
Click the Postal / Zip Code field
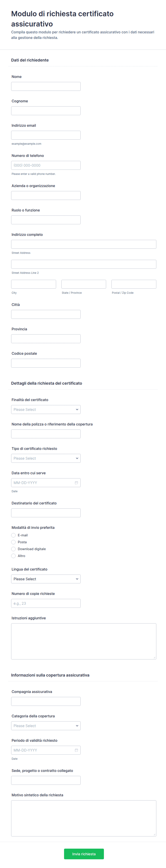point(134,284)
